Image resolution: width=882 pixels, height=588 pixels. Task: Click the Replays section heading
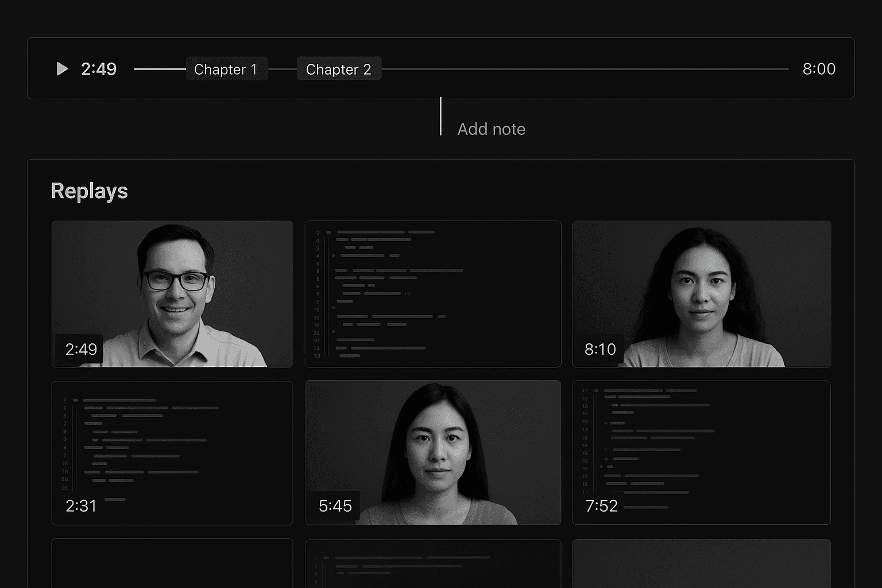(x=90, y=191)
